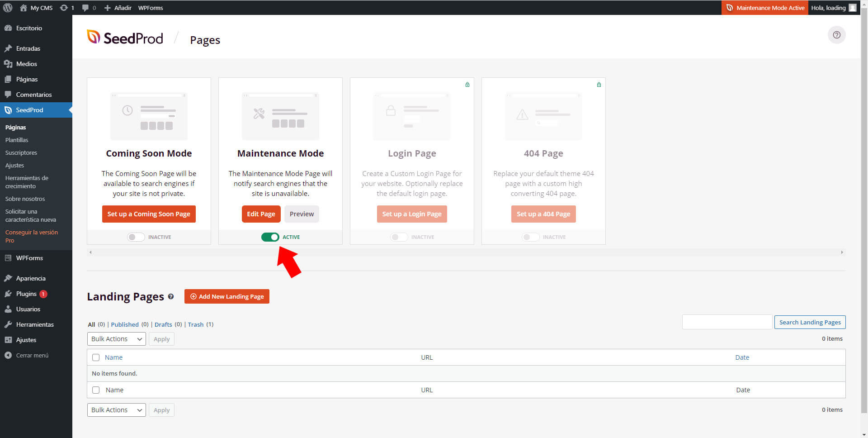The image size is (868, 438).
Task: Click the Añadir new content button
Action: (118, 8)
